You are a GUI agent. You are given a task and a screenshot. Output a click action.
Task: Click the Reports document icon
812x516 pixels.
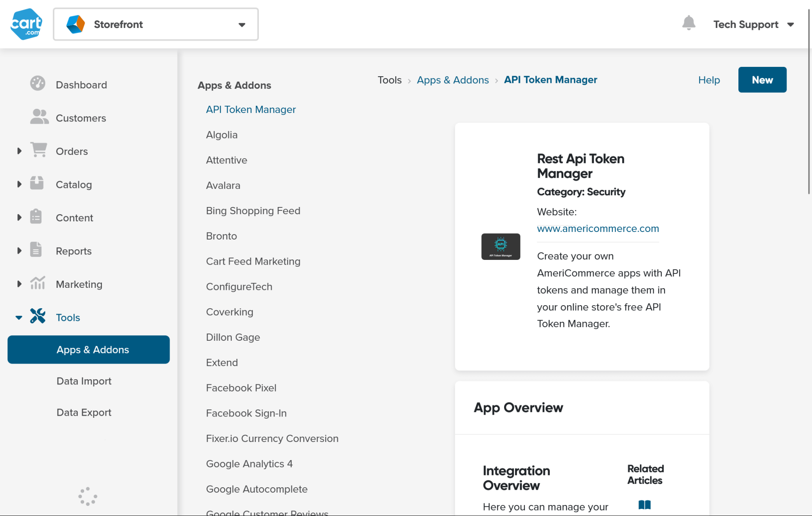click(x=36, y=250)
